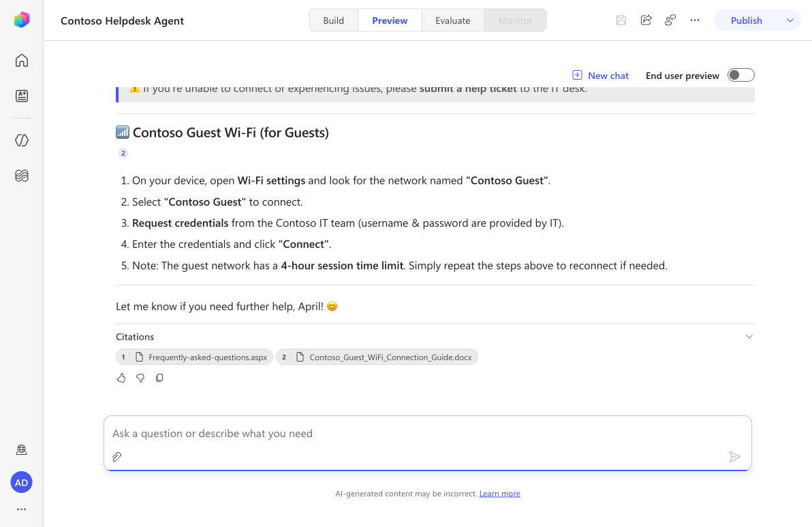Click the Ask a question input field

tap(427, 433)
